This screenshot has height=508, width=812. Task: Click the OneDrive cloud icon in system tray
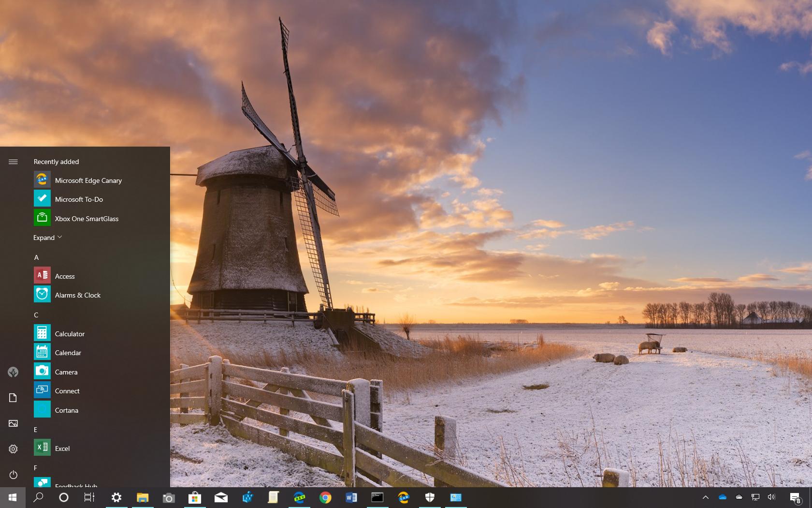tap(723, 497)
